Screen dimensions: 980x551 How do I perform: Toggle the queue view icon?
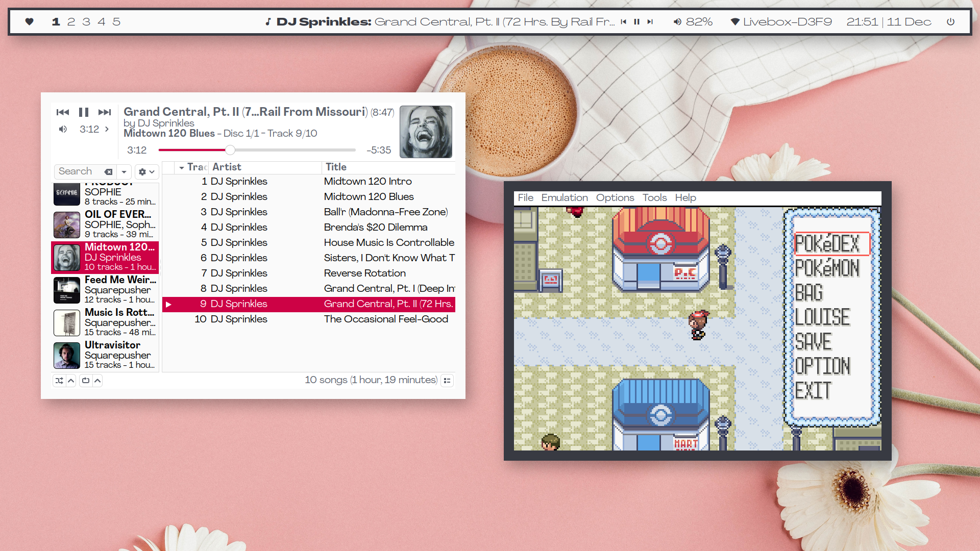(x=447, y=381)
